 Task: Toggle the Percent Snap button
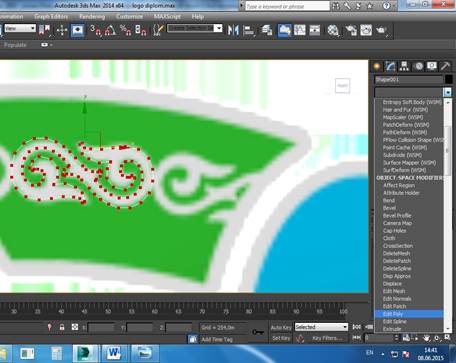[126, 31]
